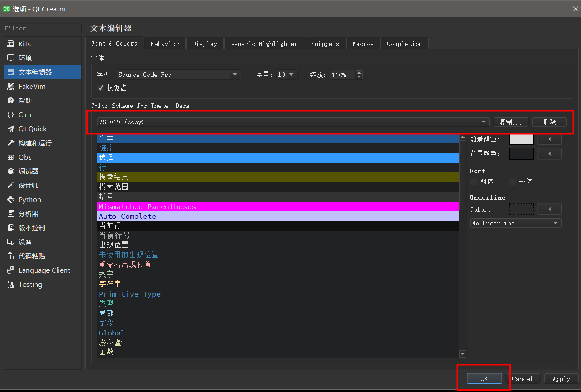Select the 设计师 pencil icon
581x392 pixels.
coord(11,186)
